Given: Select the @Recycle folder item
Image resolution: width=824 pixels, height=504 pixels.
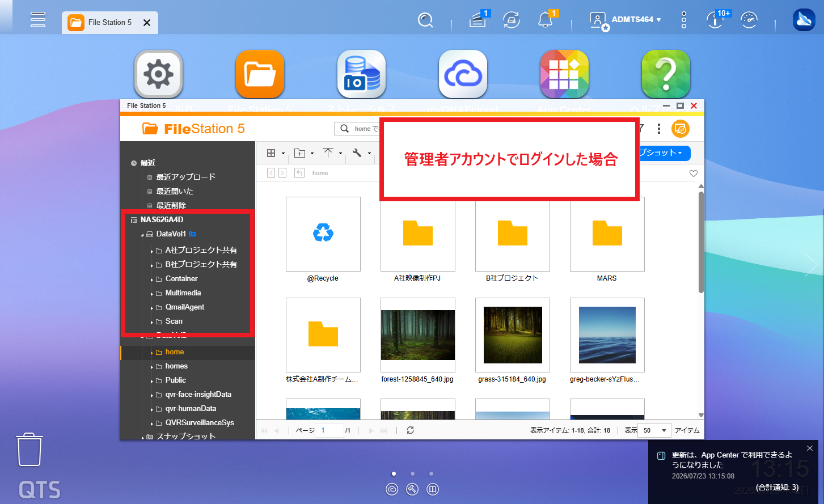Looking at the screenshot, I should [x=323, y=234].
